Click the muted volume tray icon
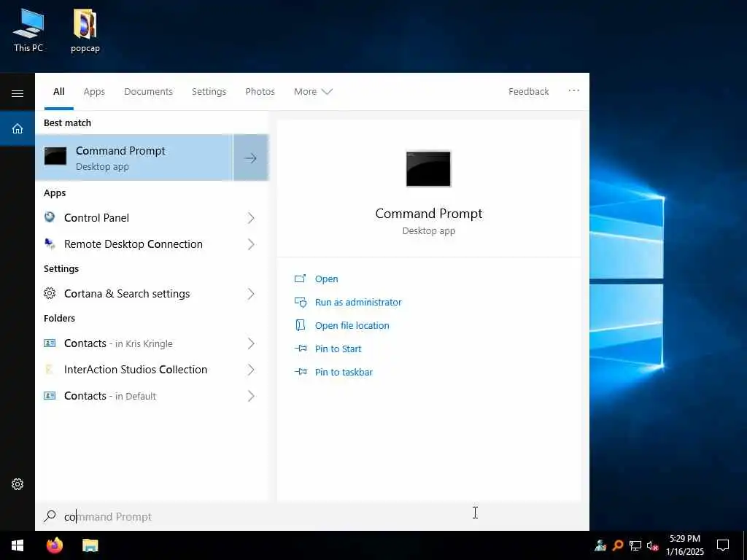Viewport: 747px width, 560px height. tap(652, 545)
